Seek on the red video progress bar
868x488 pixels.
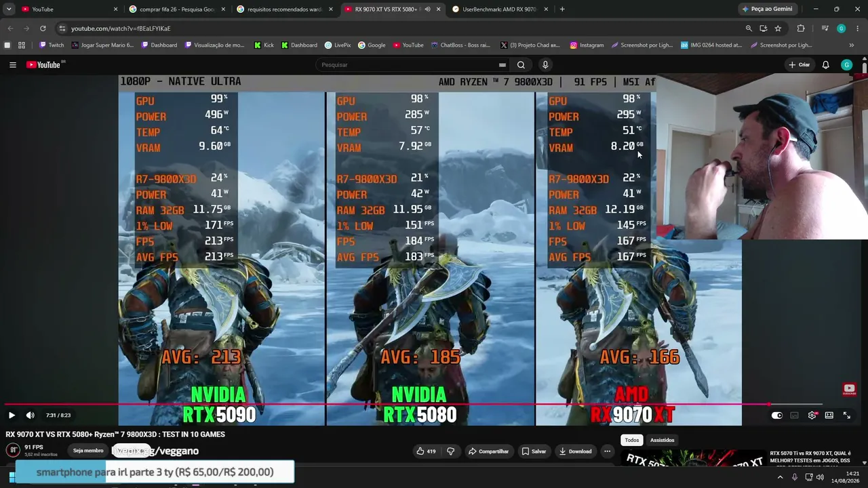(434, 405)
